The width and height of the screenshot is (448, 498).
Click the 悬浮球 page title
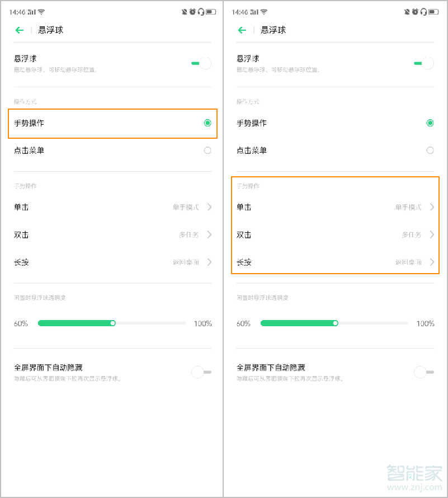coord(49,30)
